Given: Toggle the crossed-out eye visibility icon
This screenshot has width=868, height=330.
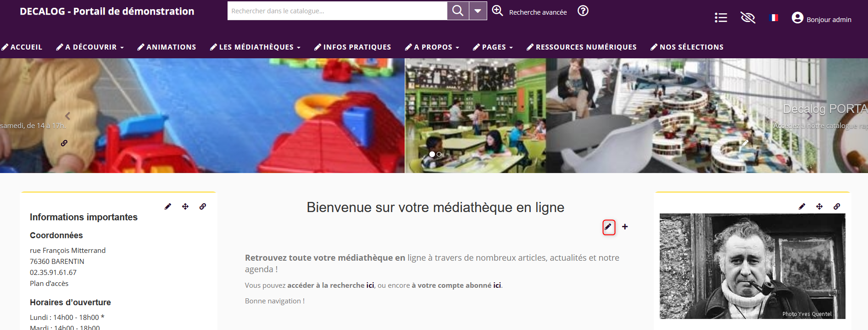Looking at the screenshot, I should pyautogui.click(x=748, y=18).
